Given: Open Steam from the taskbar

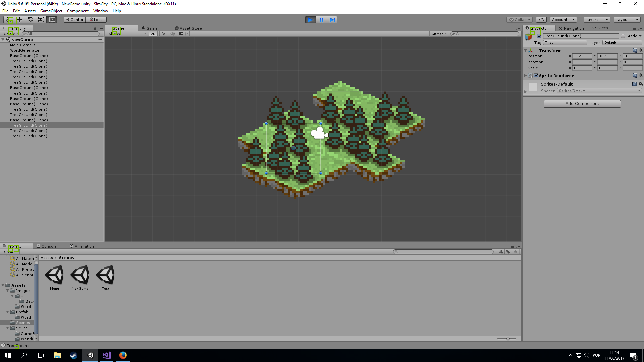Looking at the screenshot, I should tap(74, 355).
